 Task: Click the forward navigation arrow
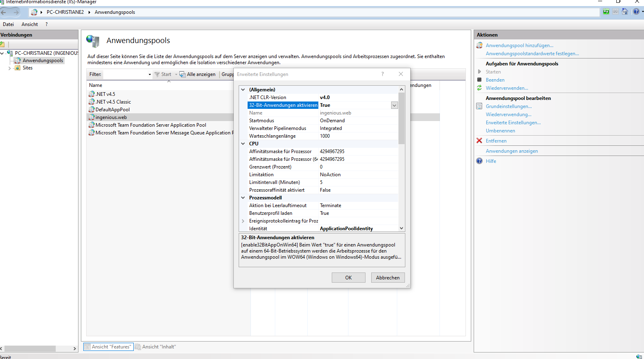click(x=16, y=12)
